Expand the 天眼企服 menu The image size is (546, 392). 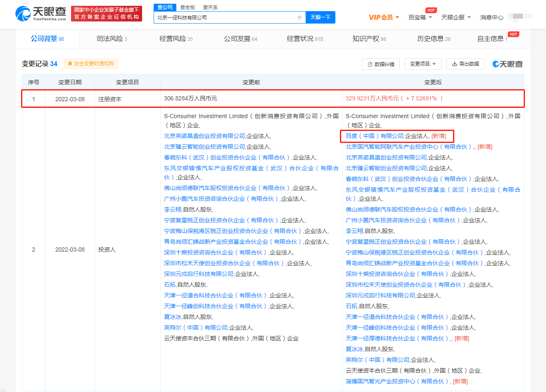(456, 17)
